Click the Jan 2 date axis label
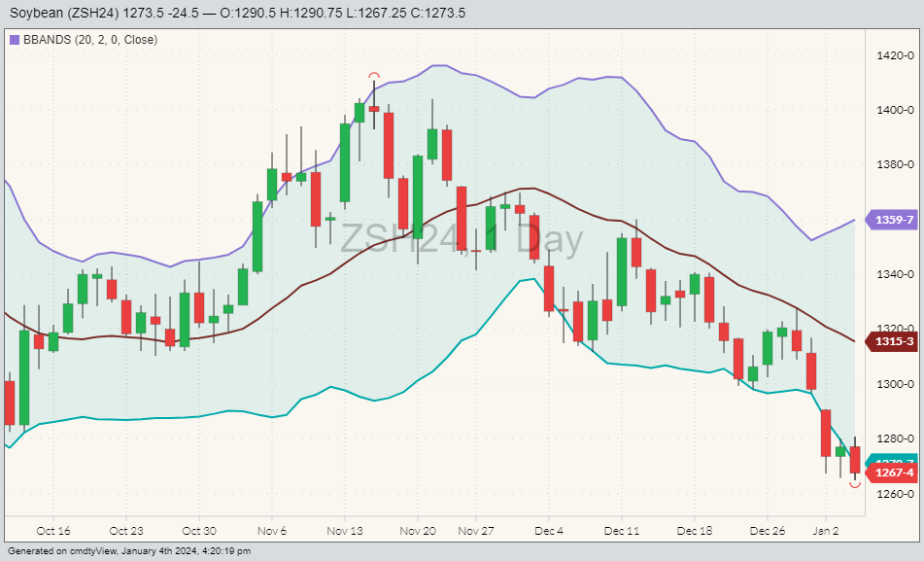 (x=826, y=531)
